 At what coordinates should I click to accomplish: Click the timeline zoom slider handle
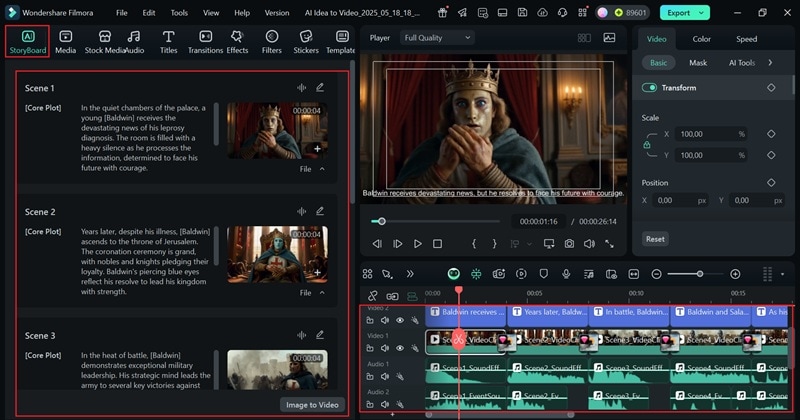pos(700,274)
